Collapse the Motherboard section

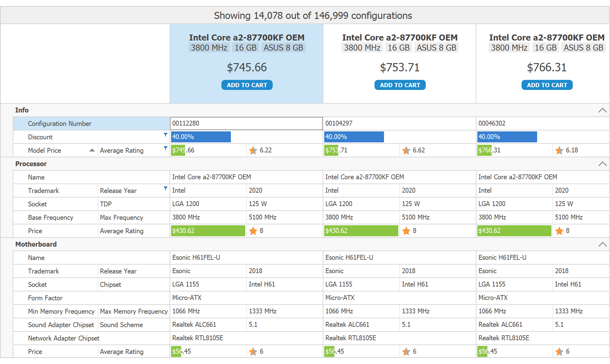coord(602,244)
